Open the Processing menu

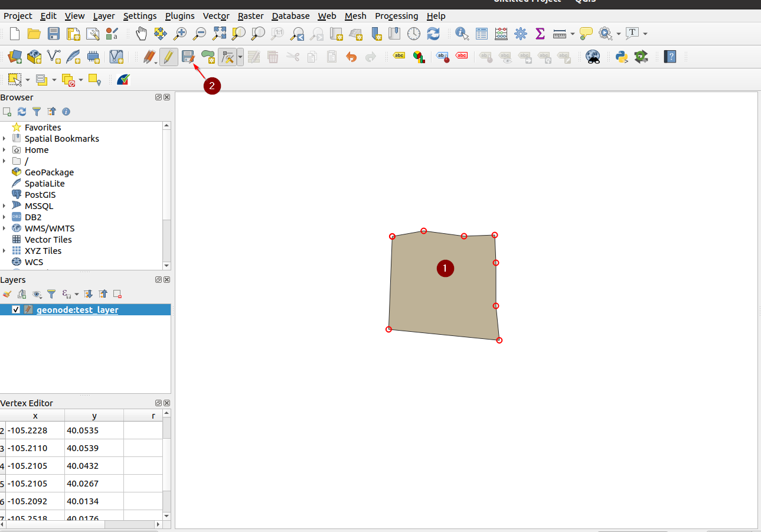(x=397, y=16)
